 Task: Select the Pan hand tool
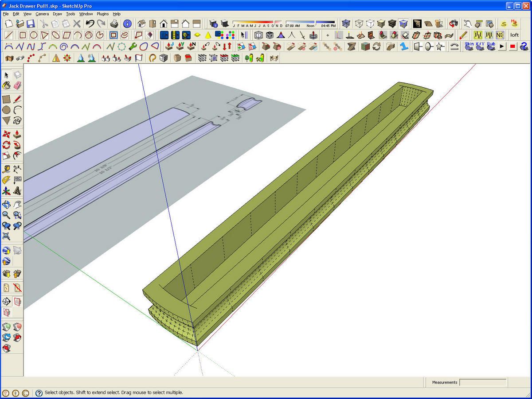(17, 205)
